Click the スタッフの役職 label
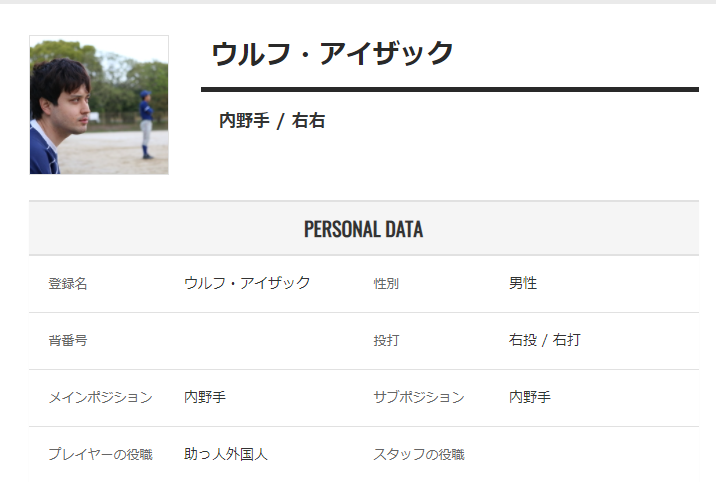 coord(419,455)
